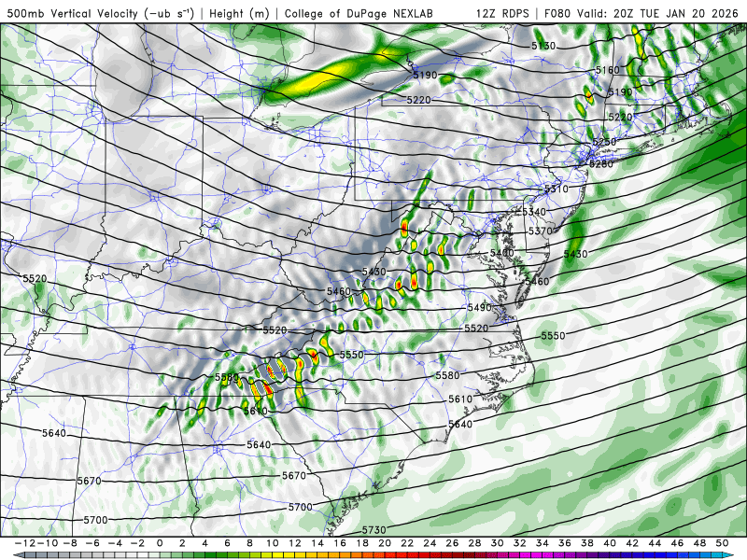Click the 'F080' forecast hour text
Screen dimensions: 747x560
point(557,13)
